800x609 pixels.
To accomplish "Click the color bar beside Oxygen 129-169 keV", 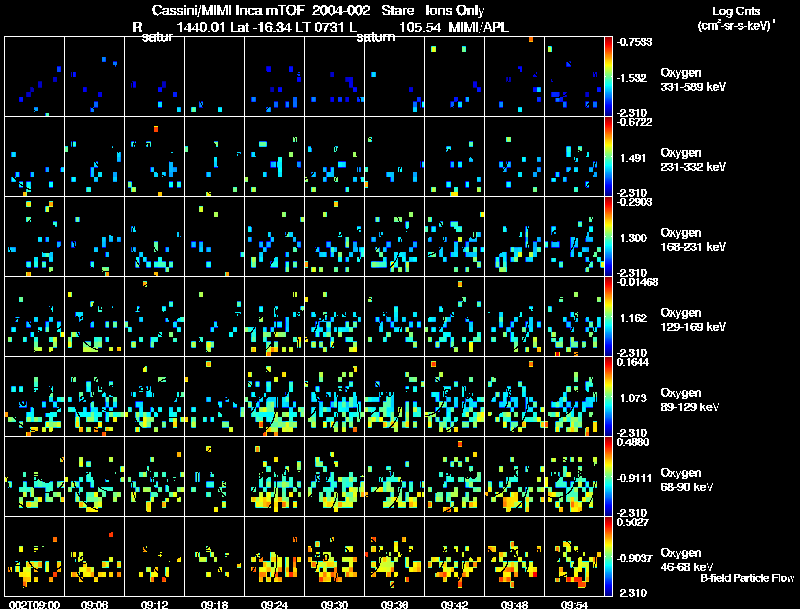I will tap(608, 317).
